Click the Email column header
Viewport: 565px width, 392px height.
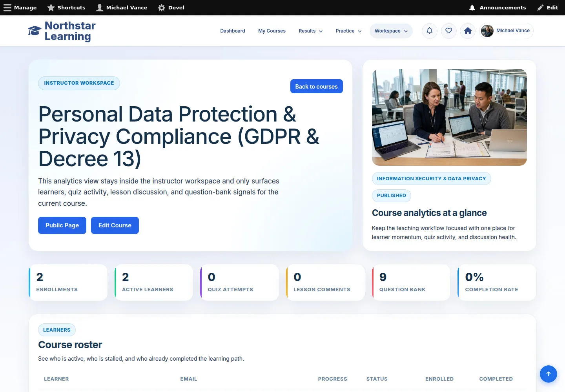(189, 379)
